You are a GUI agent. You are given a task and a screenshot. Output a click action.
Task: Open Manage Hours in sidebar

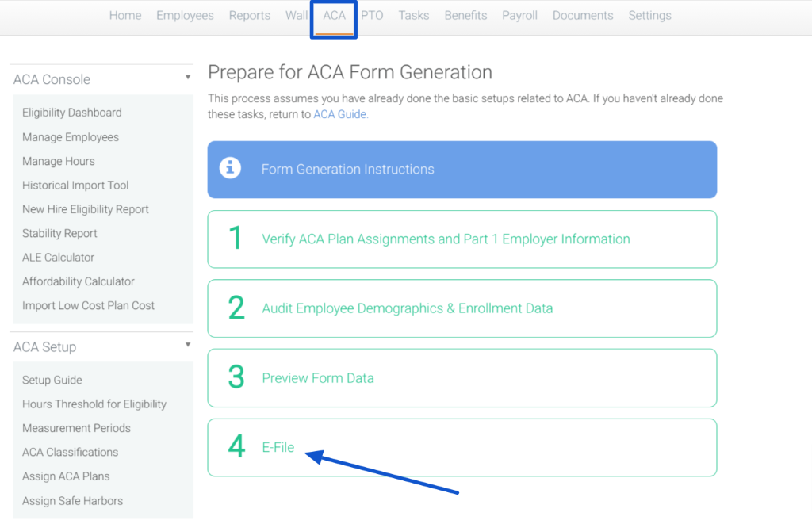[x=59, y=161]
